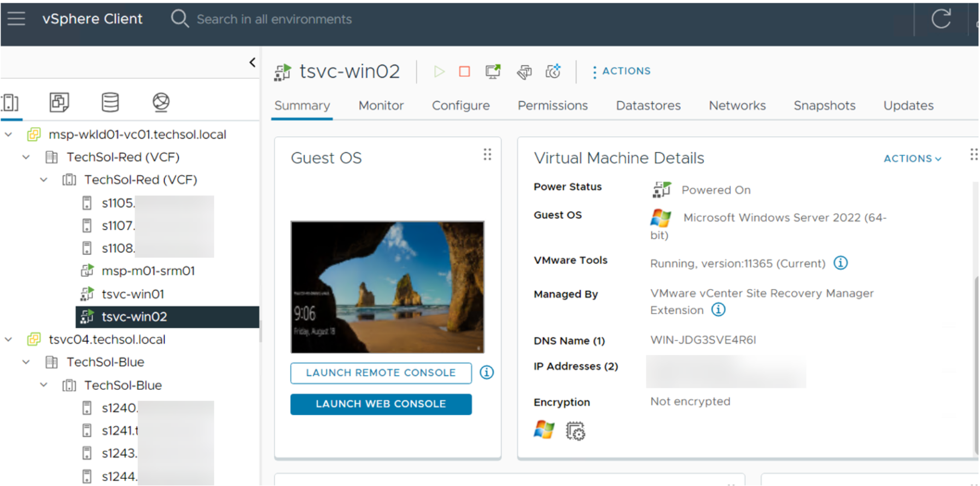Collapse tsvc04.techsol.local tree node
This screenshot has height=486, width=980.
point(8,340)
